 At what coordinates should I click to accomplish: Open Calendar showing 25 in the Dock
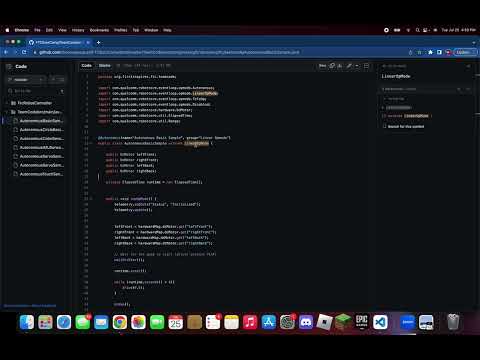[176, 322]
